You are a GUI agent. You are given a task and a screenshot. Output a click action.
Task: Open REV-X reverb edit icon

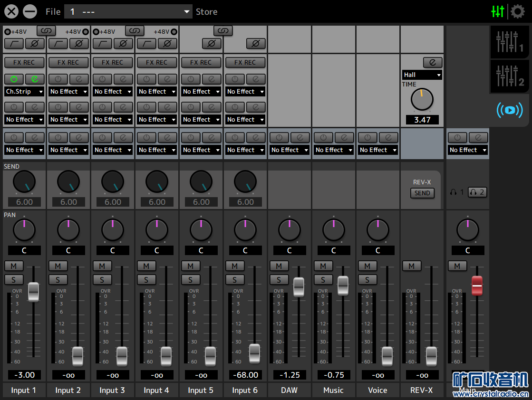(x=432, y=63)
